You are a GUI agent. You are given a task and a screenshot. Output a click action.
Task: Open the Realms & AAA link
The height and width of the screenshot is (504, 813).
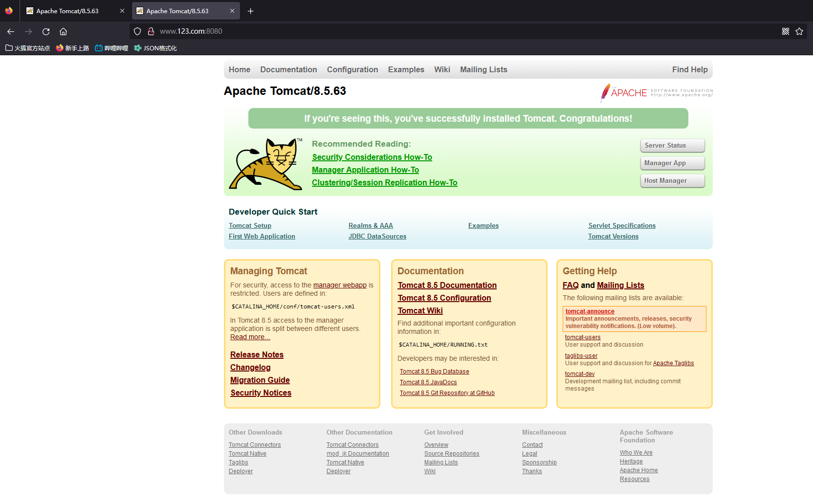tap(371, 225)
